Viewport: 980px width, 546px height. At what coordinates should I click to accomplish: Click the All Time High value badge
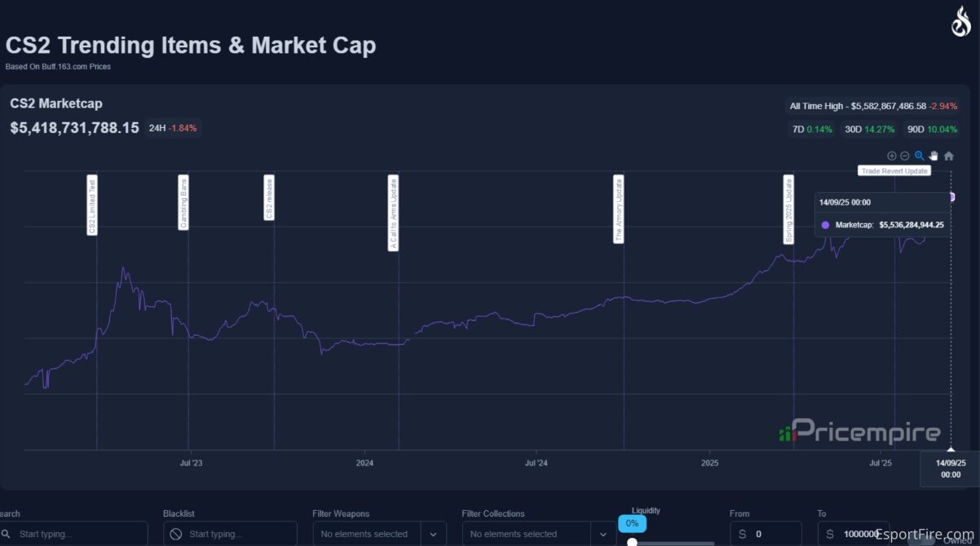[872, 106]
